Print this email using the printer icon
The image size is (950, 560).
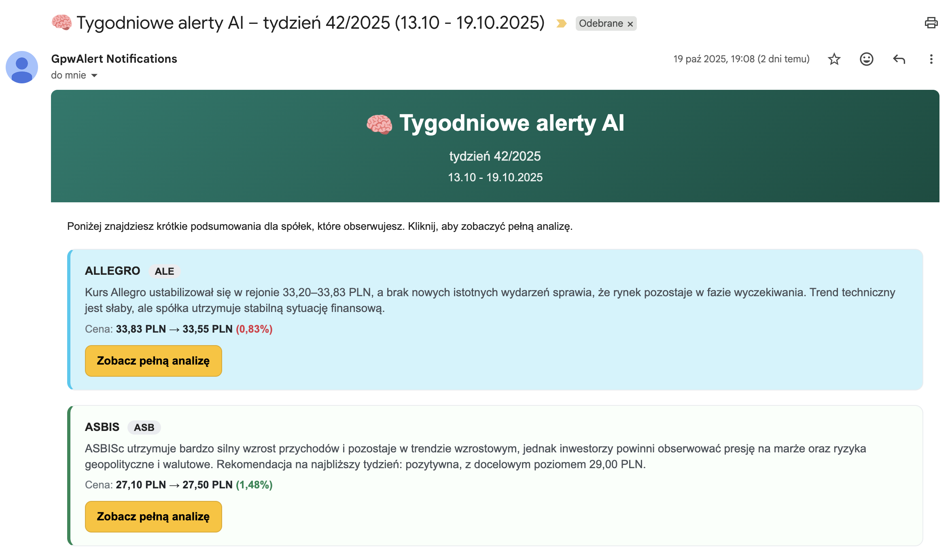coord(931,23)
